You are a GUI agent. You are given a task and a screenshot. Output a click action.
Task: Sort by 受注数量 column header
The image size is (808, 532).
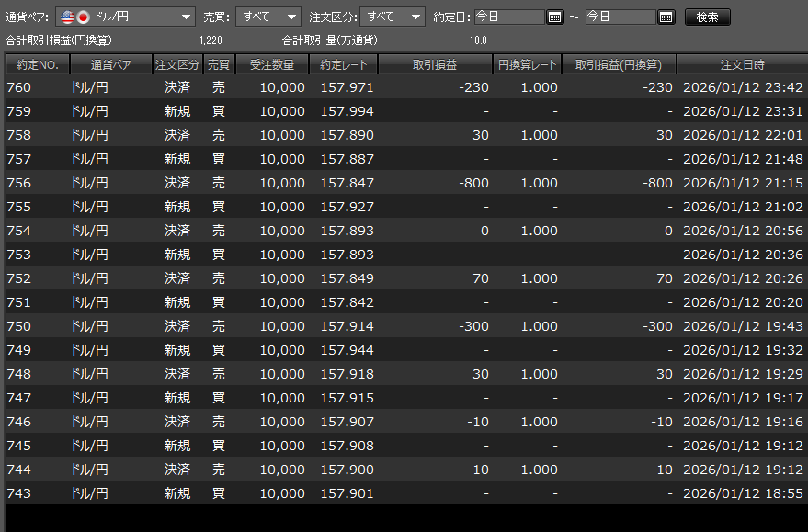click(x=271, y=65)
